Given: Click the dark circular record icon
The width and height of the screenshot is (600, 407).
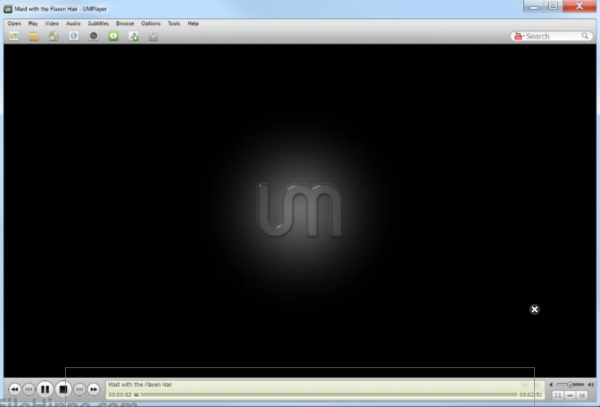Looking at the screenshot, I should point(93,36).
